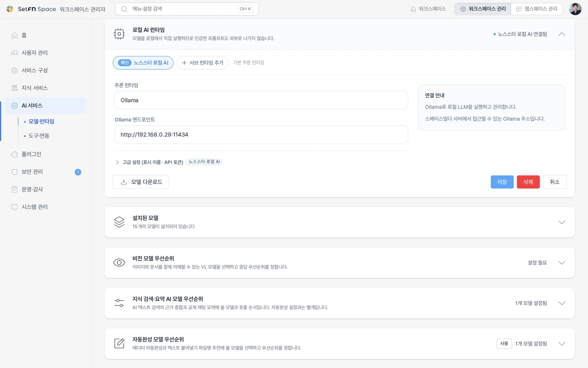Click the search magnifier icon
The height and width of the screenshot is (368, 588).
pos(124,9)
